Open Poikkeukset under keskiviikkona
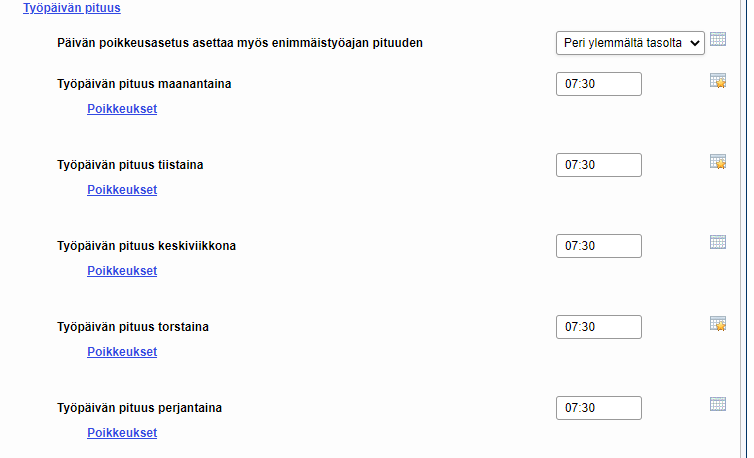Viewport: 754px width, 458px height. [x=122, y=270]
